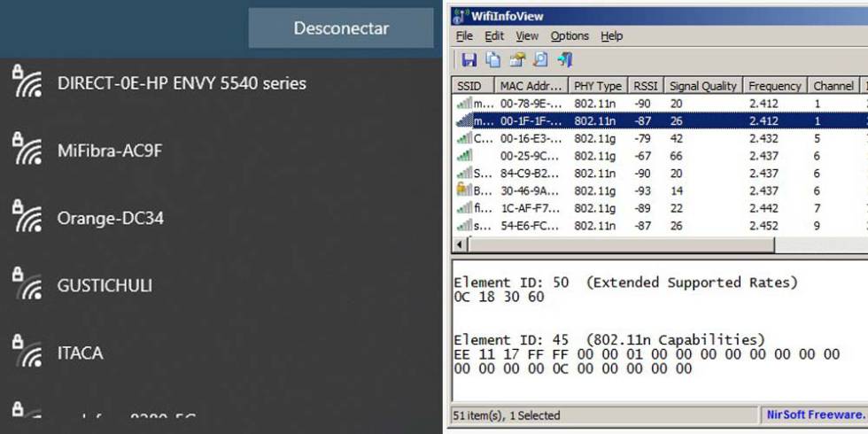The height and width of the screenshot is (434, 868).
Task: Open the Options menu
Action: coord(570,36)
